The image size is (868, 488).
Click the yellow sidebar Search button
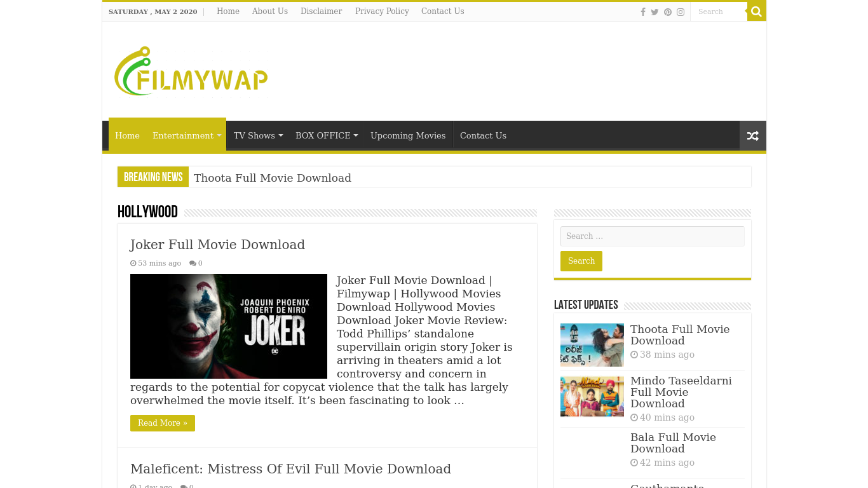pos(581,261)
